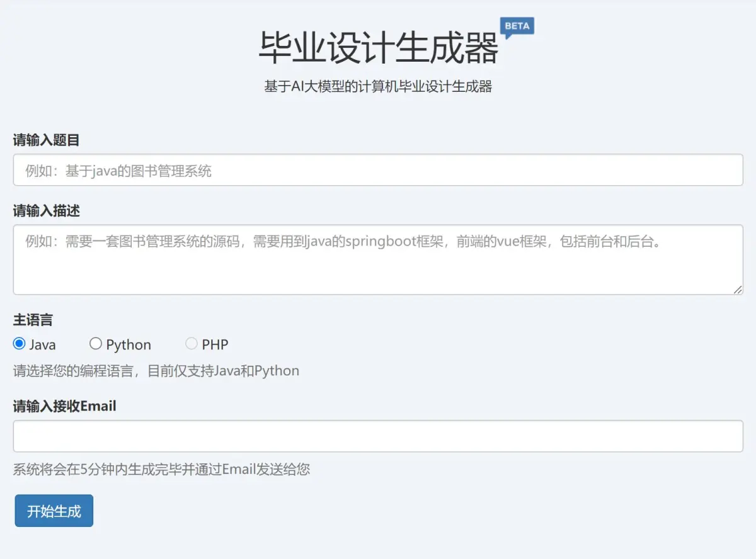Select the Java radio button
This screenshot has width=756, height=559.
click(x=19, y=343)
